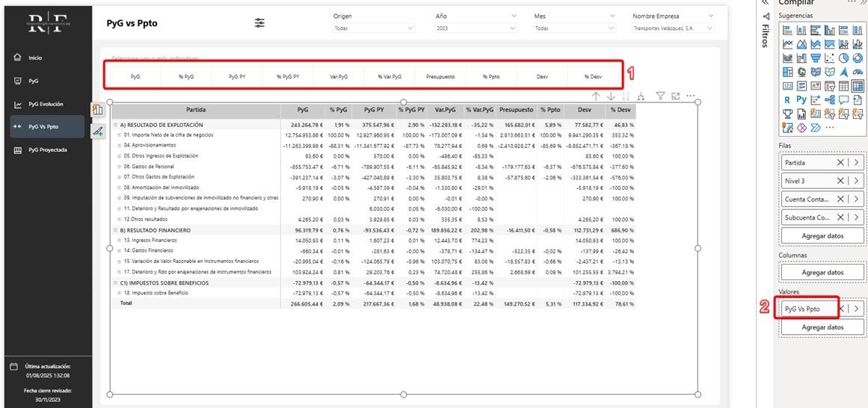Choose the treemap visual
Screen dimensions: 868x408
click(x=787, y=72)
